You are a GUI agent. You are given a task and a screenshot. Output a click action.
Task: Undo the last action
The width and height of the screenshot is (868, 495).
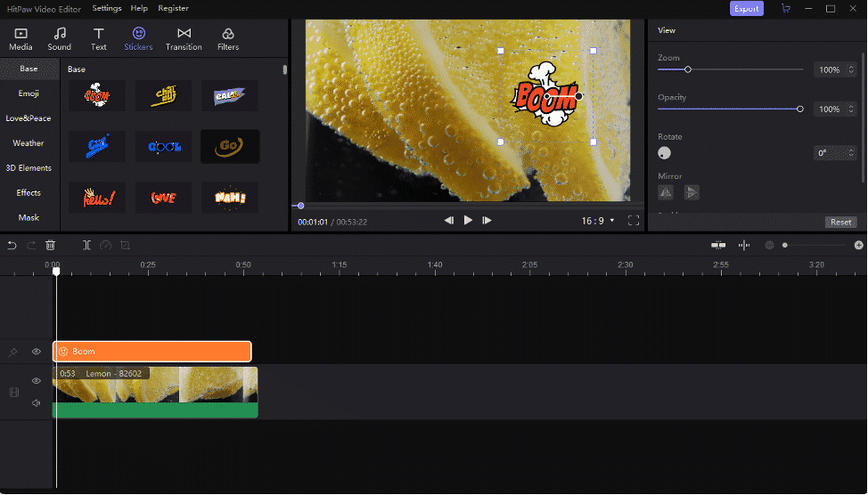click(12, 245)
